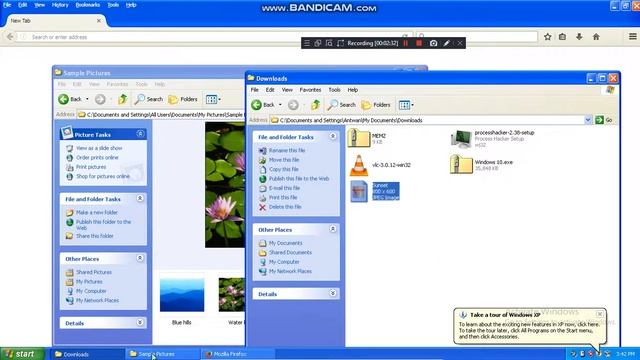Screen dimensions: 640x360
Task: Select the vlc-3.0.12-win32 installer file
Action: pyautogui.click(x=380, y=165)
